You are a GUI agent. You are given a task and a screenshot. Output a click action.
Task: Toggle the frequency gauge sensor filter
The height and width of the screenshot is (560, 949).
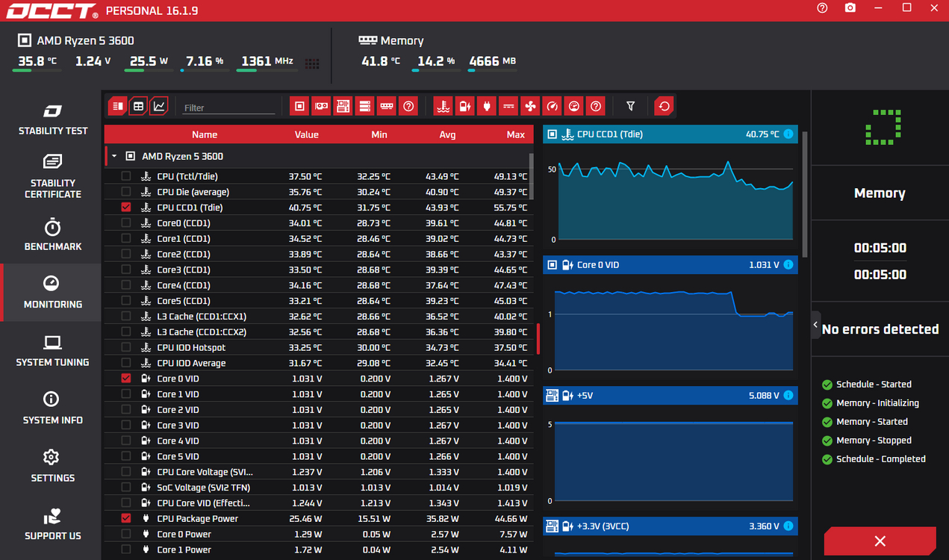[x=552, y=107]
